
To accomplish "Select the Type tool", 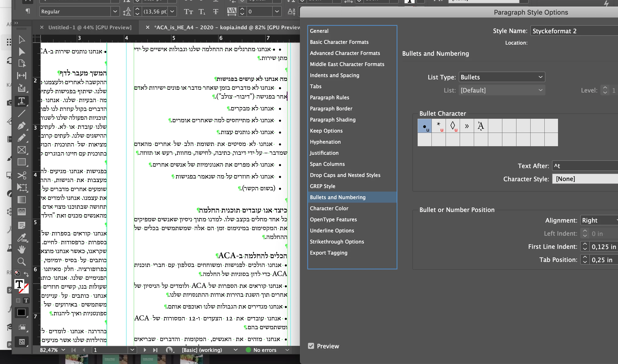I will (x=22, y=101).
